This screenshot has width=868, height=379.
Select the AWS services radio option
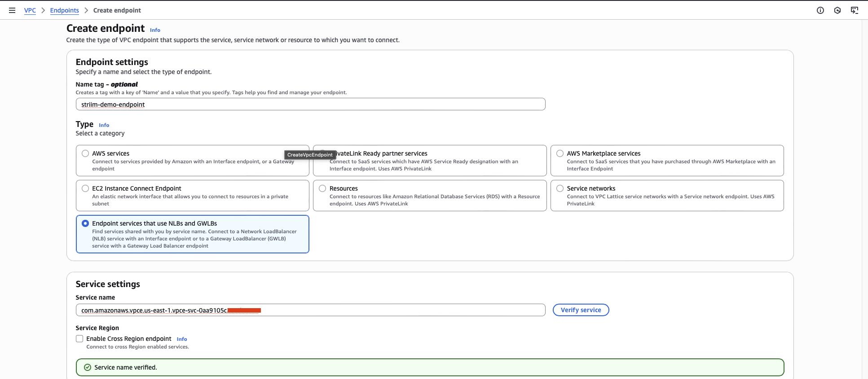(85, 153)
